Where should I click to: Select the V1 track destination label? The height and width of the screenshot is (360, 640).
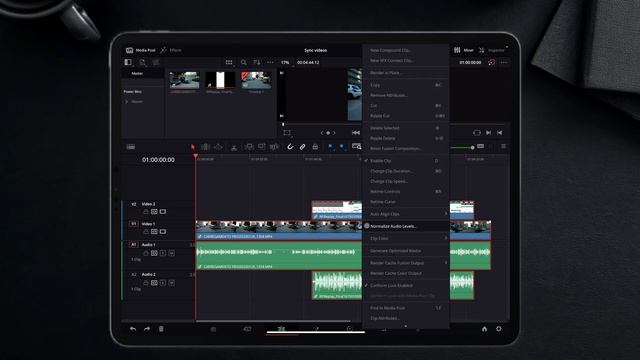[133, 224]
